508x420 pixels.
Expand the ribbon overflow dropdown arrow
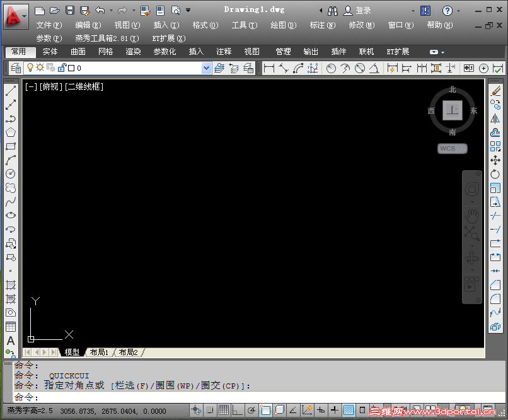(x=442, y=52)
